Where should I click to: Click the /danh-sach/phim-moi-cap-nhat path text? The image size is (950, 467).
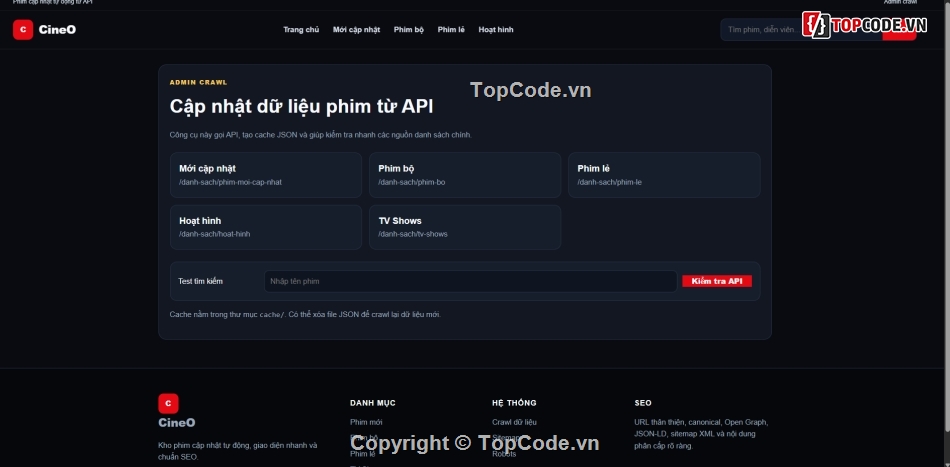[x=230, y=182]
